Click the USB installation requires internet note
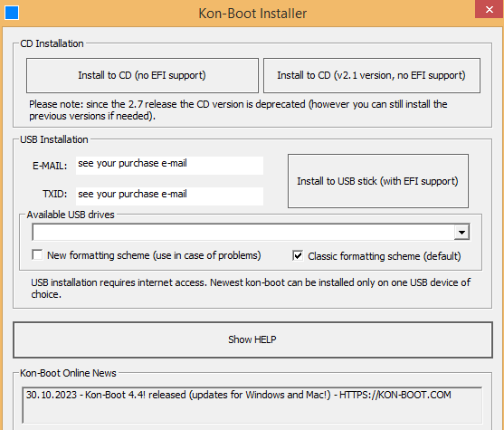This screenshot has width=504, height=430. [251, 288]
